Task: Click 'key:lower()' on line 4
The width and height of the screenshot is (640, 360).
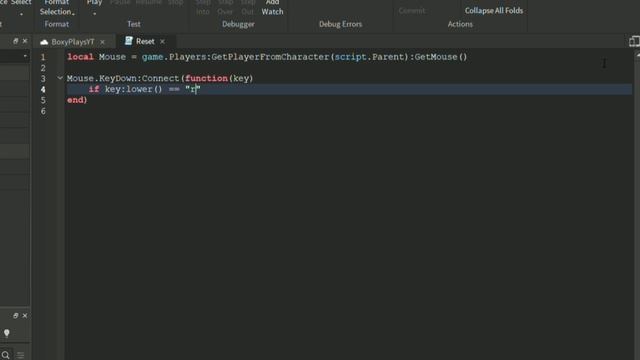Action: point(133,89)
